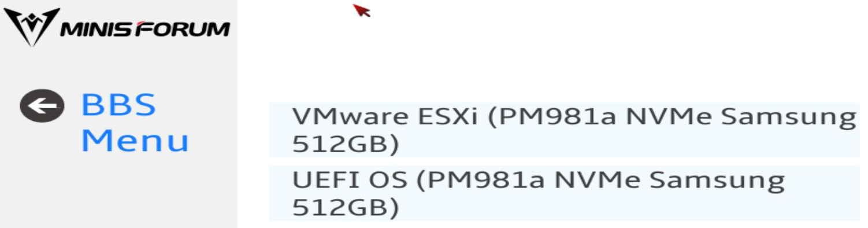Open the Minisforum brand logo in the sidebar

pyautogui.click(x=117, y=27)
